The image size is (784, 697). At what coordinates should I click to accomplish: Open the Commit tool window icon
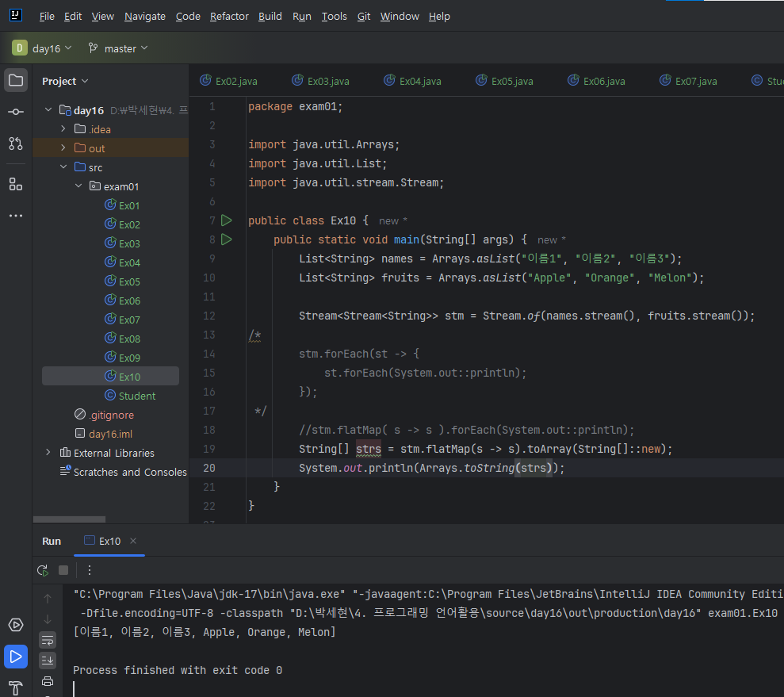(16, 112)
